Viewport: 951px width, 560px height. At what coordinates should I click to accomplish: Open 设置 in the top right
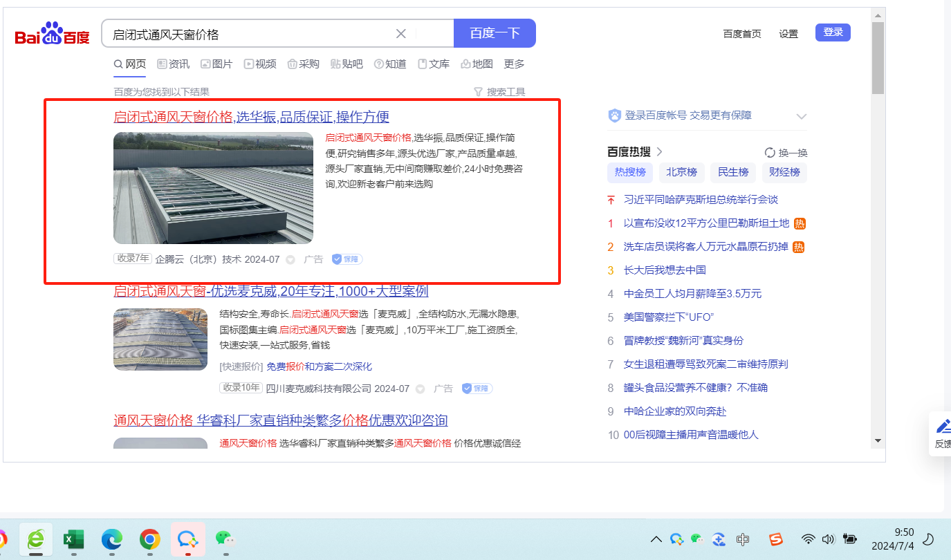788,34
